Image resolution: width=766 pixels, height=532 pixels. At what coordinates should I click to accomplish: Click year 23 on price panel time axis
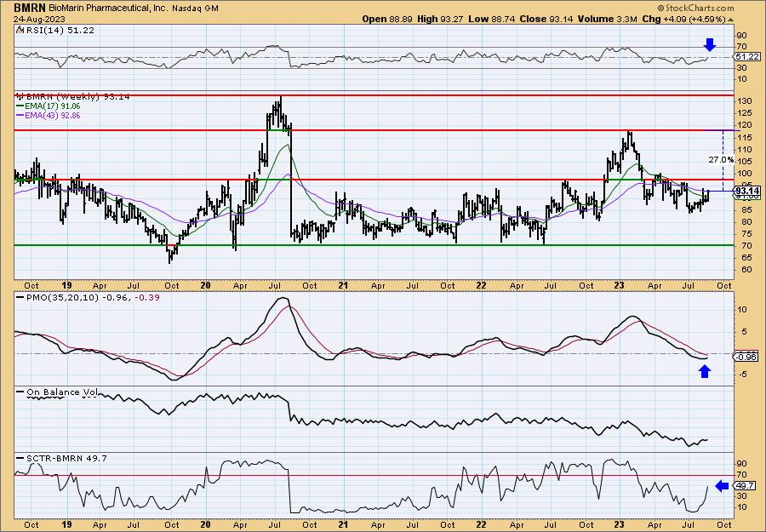coord(619,285)
